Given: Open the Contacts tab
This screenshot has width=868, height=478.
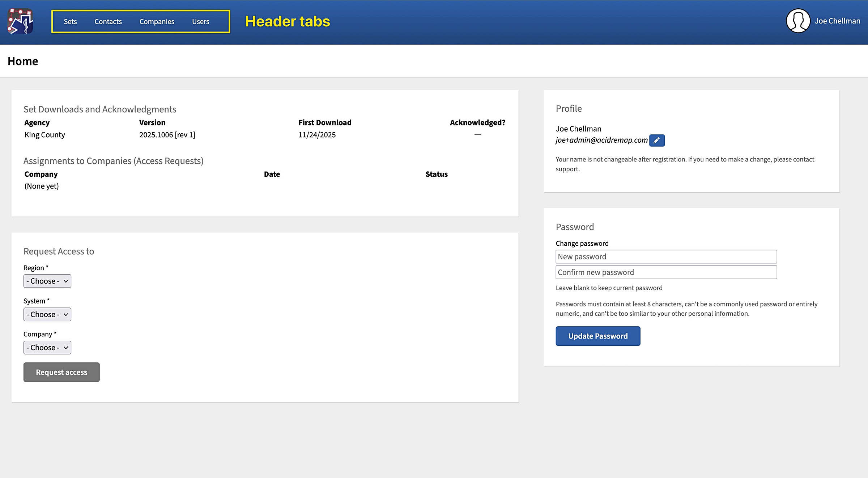Looking at the screenshot, I should 108,21.
